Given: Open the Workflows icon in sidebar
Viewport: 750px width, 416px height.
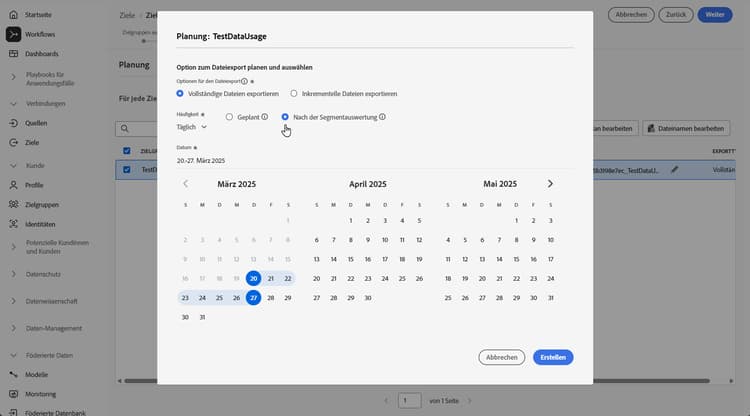Looking at the screenshot, I should tap(13, 34).
